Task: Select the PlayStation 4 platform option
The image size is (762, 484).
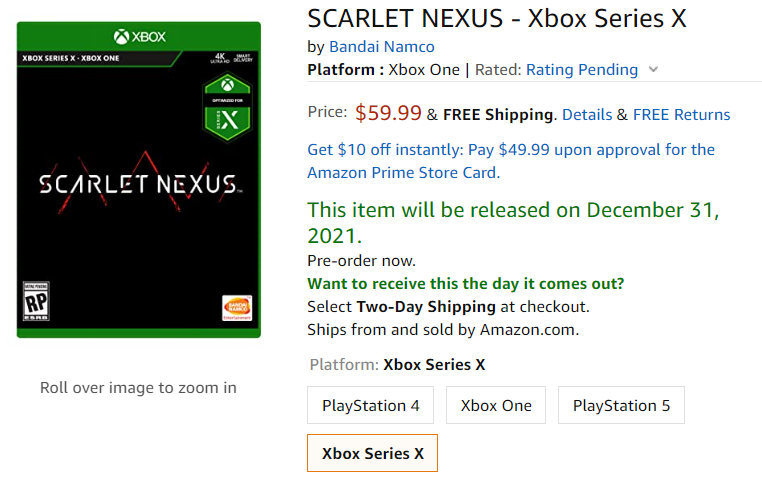Action: pyautogui.click(x=371, y=406)
